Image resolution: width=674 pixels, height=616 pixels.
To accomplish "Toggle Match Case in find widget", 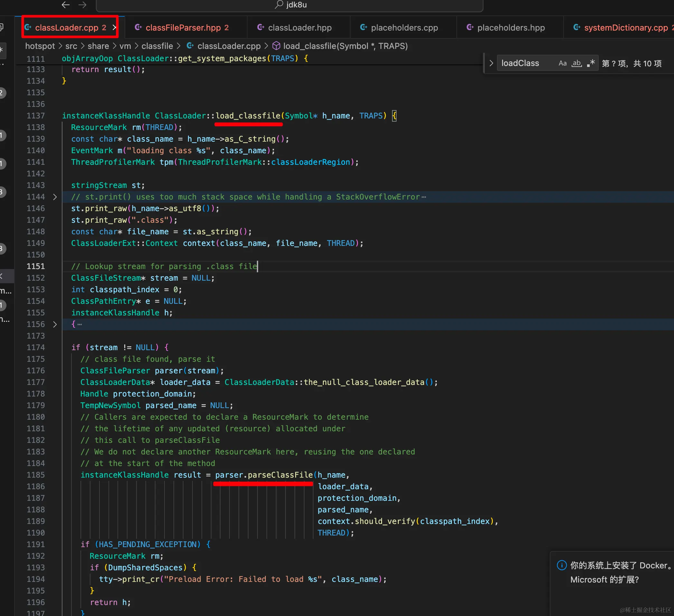I will [x=562, y=63].
